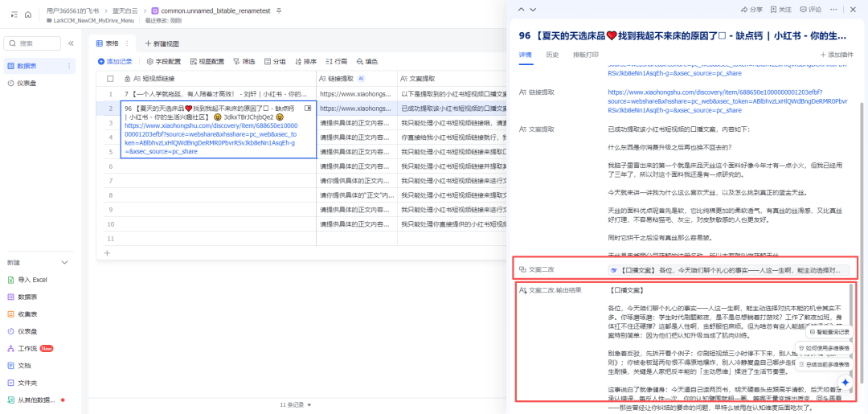This screenshot has width=868, height=414.
Task: Open the 排序 sort tool
Action: click(305, 61)
